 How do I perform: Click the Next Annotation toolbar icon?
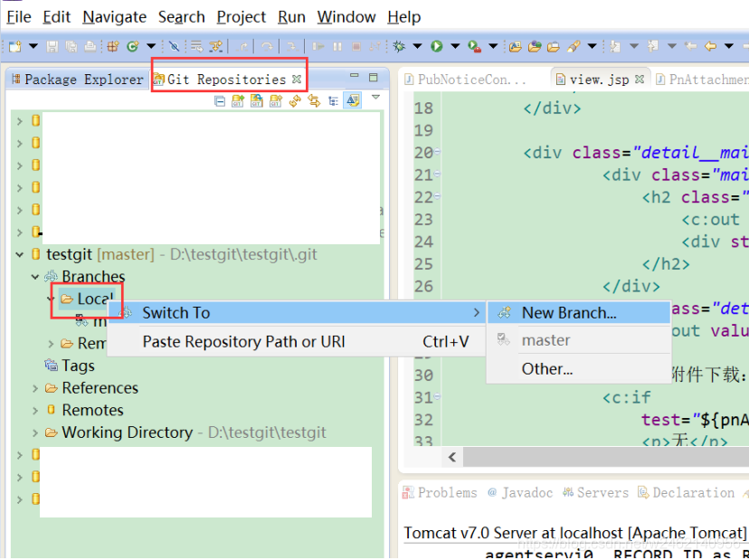[615, 46]
